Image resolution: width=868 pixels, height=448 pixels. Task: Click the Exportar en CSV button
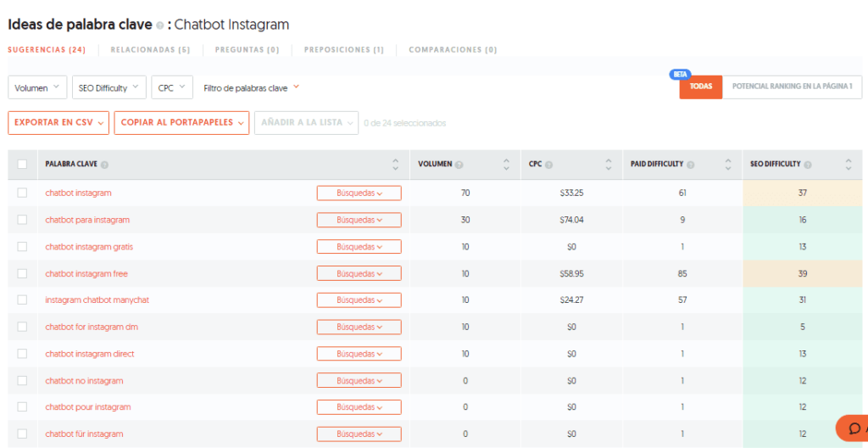(58, 122)
